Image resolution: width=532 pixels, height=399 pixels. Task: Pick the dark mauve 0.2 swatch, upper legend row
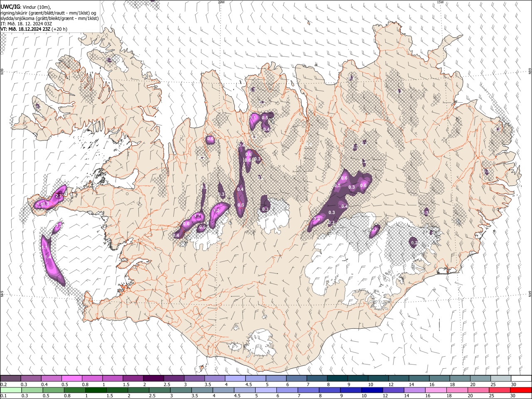pyautogui.click(x=10, y=379)
